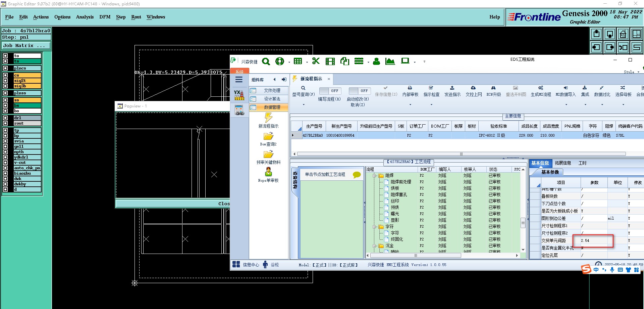Click the pan down icon in Genesis
The height and width of the screenshot is (309, 644).
click(610, 34)
